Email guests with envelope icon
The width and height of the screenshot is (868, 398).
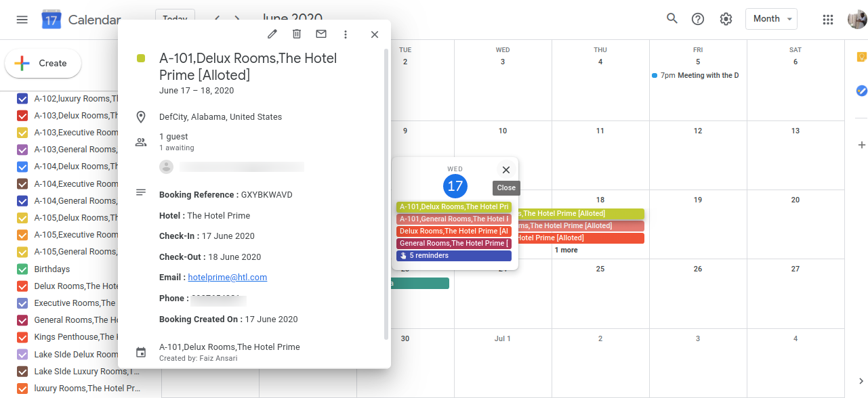(x=321, y=34)
